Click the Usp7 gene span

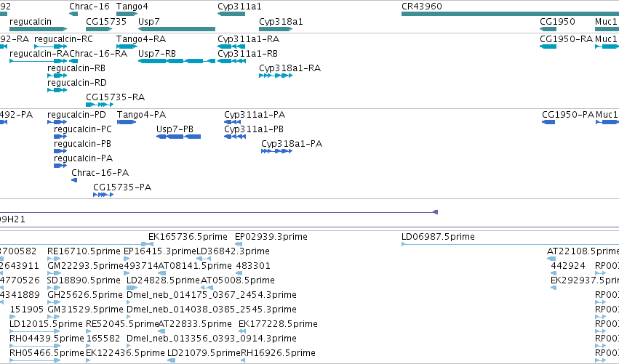tap(177, 29)
